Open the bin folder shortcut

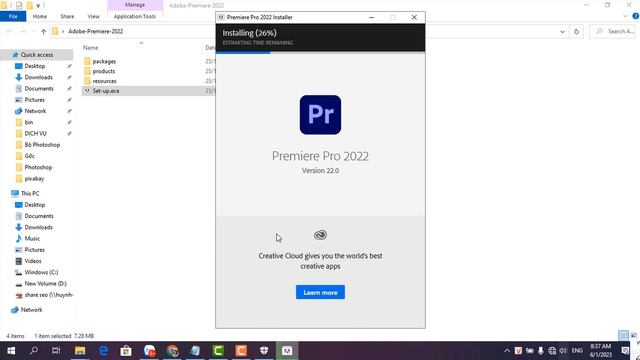[x=29, y=122]
